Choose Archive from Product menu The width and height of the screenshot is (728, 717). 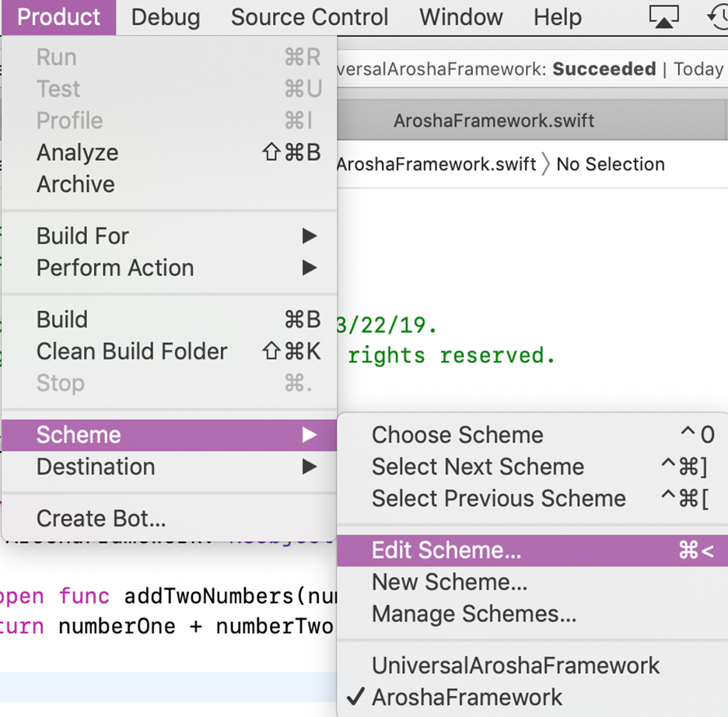click(x=170, y=184)
